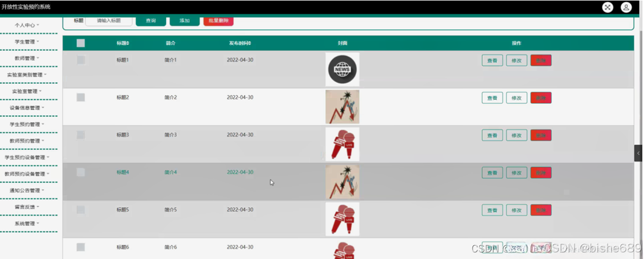Open the user profile icon in header
Image resolution: width=644 pixels, height=259 pixels.
(x=626, y=7)
